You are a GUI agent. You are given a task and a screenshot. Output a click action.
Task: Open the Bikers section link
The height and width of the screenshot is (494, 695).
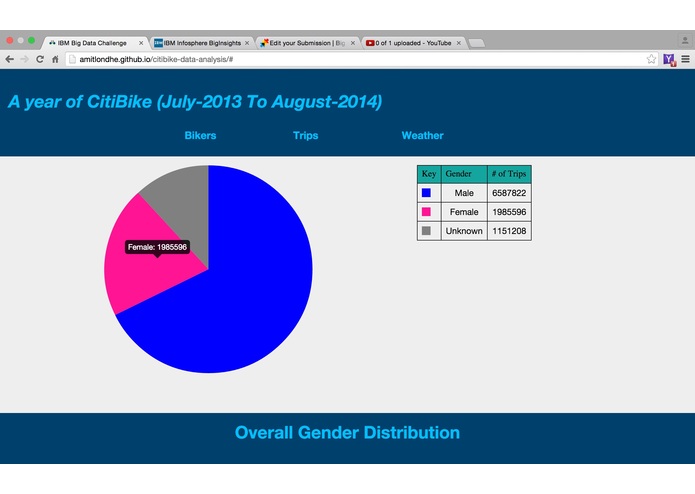coord(200,136)
